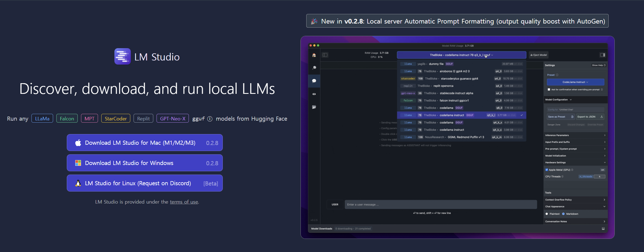Expand the Conversation Notes section
644x252 pixels.
(575, 222)
